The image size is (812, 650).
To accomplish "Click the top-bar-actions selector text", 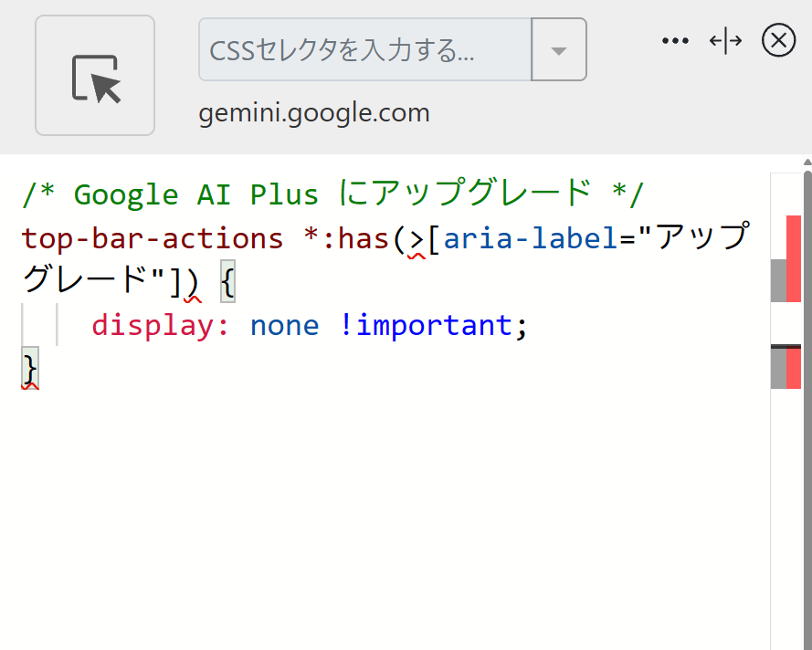I will 152,238.
